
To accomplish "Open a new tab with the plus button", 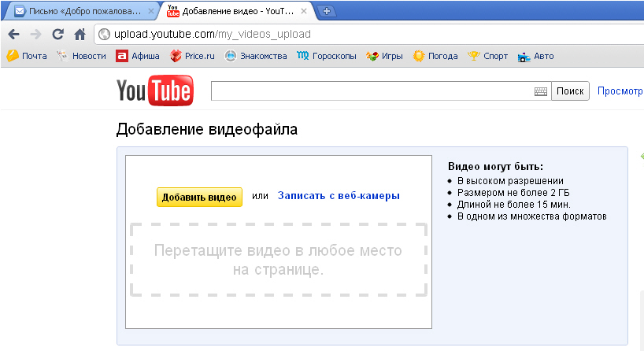I will 327,11.
